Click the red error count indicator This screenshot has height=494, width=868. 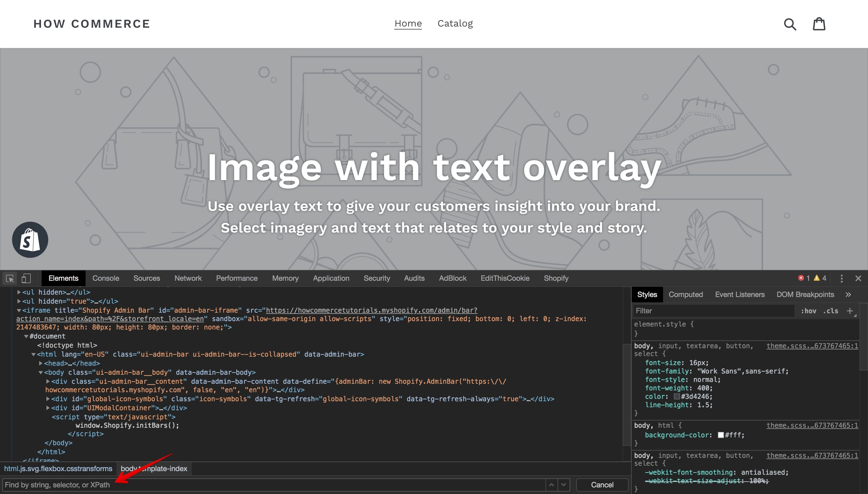pos(804,278)
